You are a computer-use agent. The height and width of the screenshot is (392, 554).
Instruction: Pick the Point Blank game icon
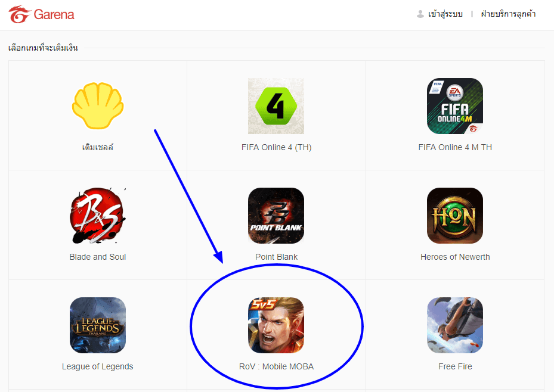[x=276, y=216]
